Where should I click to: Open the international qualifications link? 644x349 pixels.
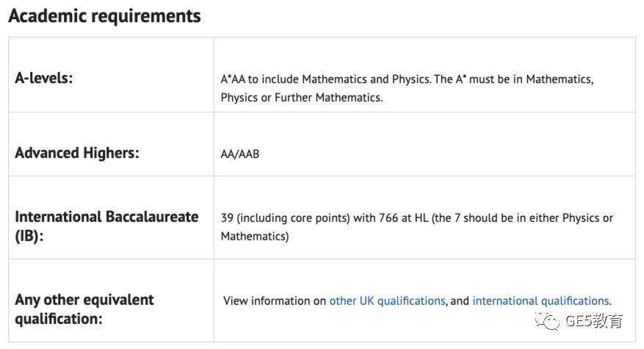[x=540, y=301]
